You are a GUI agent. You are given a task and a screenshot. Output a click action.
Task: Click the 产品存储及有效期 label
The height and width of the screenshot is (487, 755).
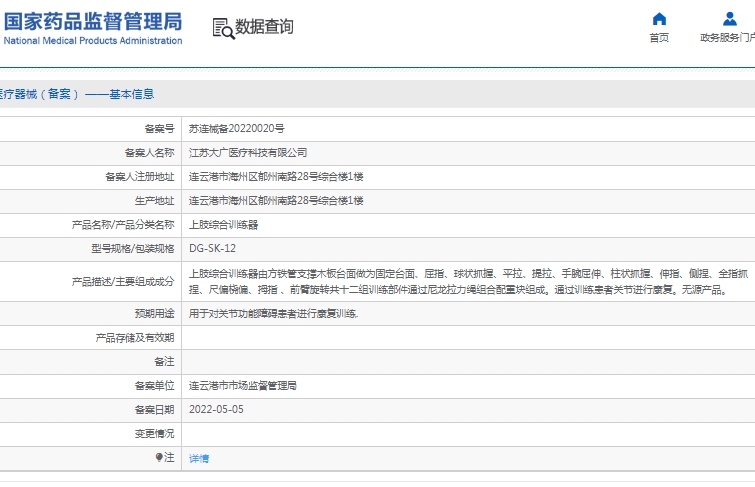(x=135, y=338)
